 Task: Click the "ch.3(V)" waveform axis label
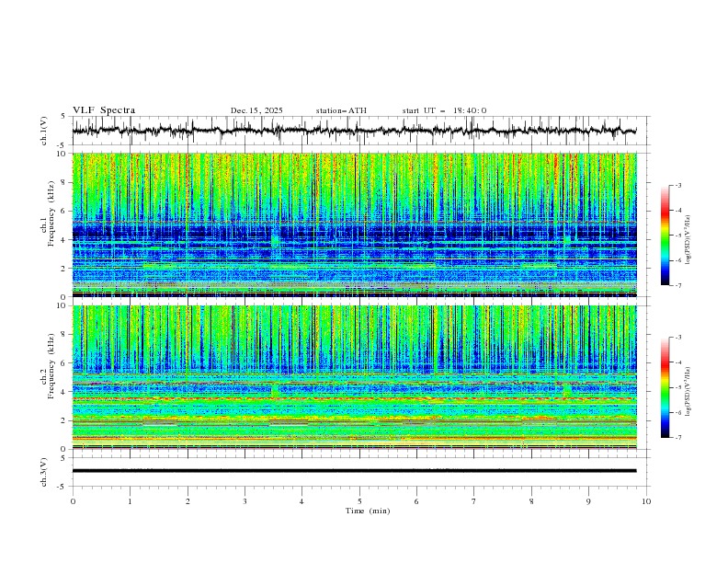44,472
